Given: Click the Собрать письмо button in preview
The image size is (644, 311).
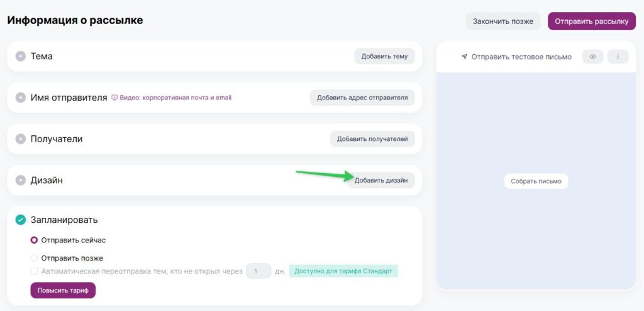Looking at the screenshot, I should [x=536, y=181].
